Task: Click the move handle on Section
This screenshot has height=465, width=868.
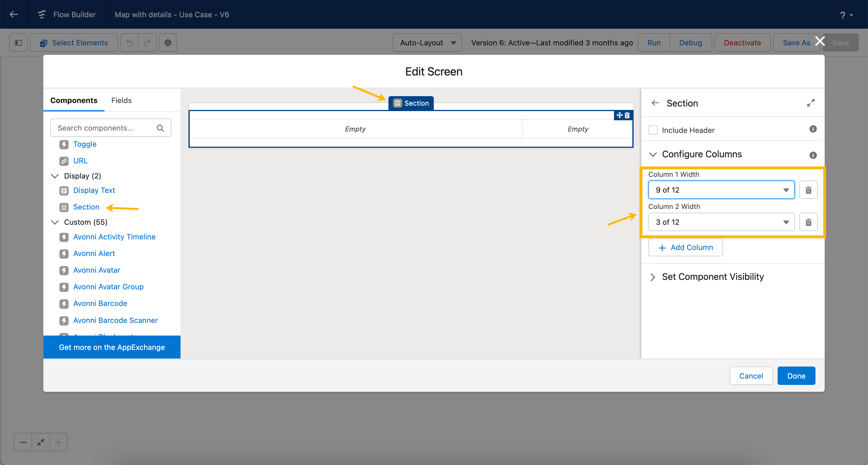Action: click(x=619, y=115)
